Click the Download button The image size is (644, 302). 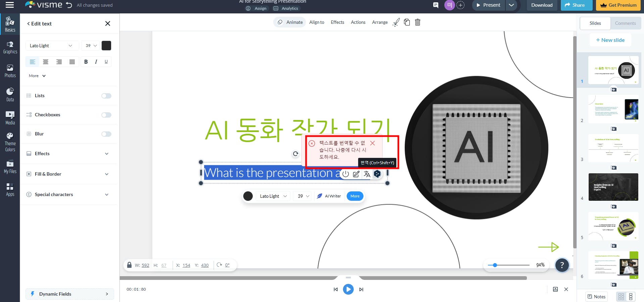(x=542, y=5)
